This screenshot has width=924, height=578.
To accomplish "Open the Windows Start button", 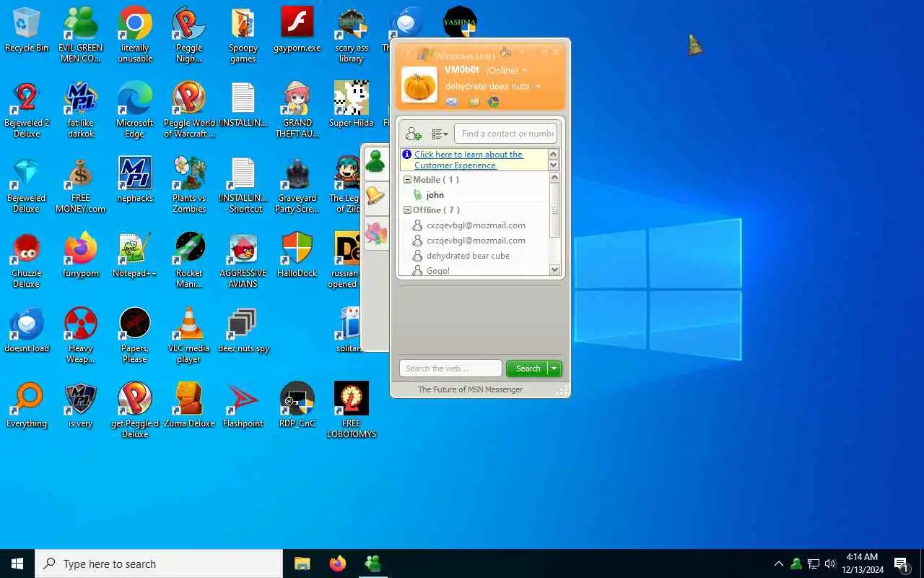I will point(17,564).
